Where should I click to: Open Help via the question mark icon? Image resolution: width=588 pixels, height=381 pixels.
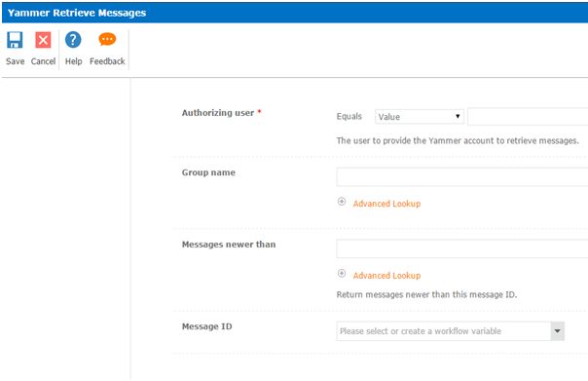[x=73, y=40]
